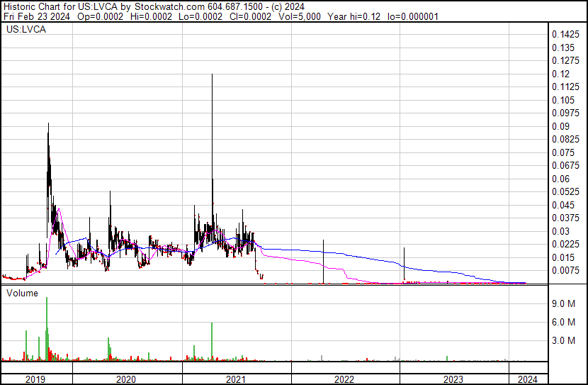Image resolution: width=588 pixels, height=385 pixels.
Task: Select the 2021 year label on the time axis
Action: pos(235,379)
